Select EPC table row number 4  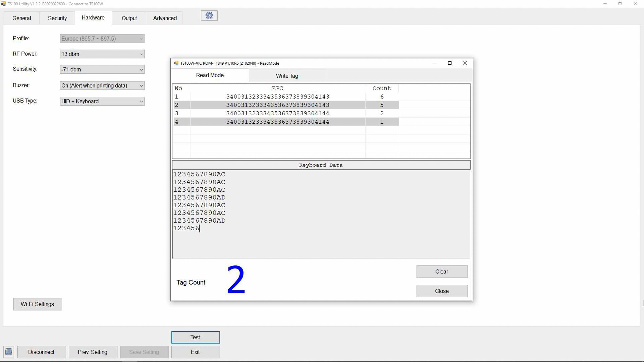(x=286, y=122)
